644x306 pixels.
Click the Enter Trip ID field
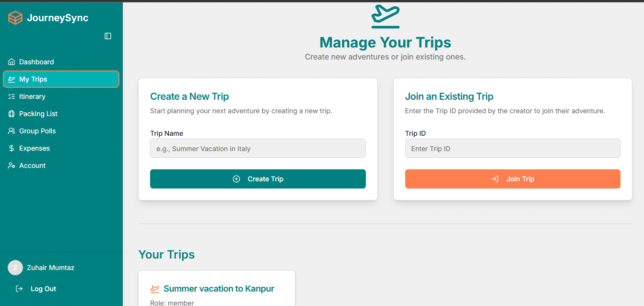coord(512,149)
